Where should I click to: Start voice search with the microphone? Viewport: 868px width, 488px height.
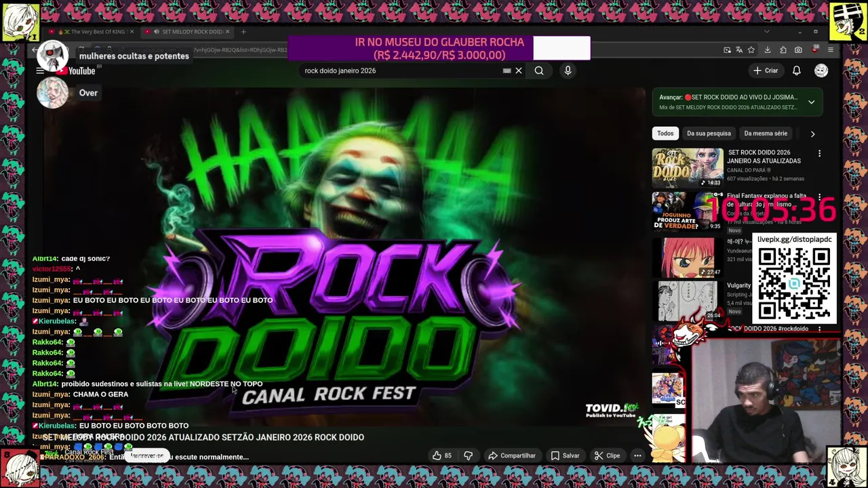[x=568, y=70]
